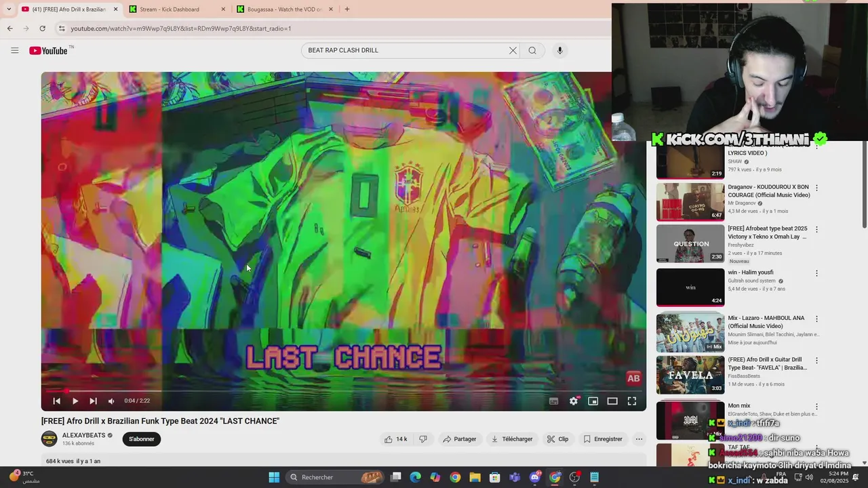Mute the player volume
The image size is (868, 488).
111,401
